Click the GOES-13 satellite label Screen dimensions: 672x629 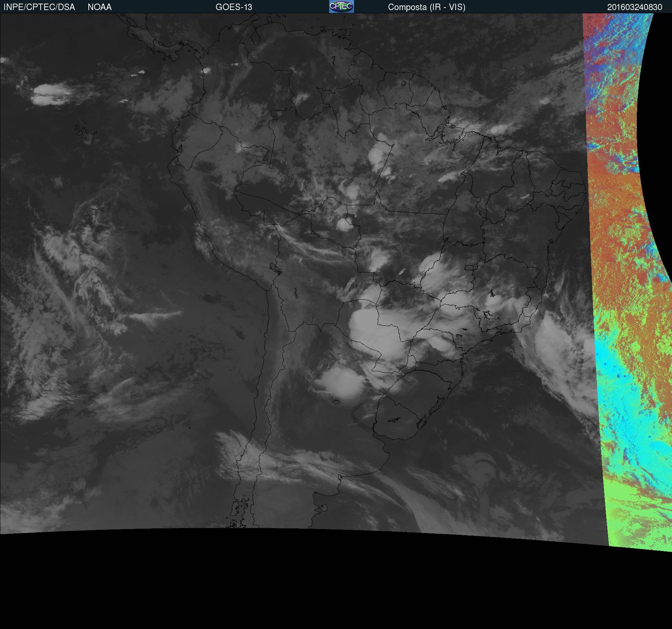coord(234,7)
